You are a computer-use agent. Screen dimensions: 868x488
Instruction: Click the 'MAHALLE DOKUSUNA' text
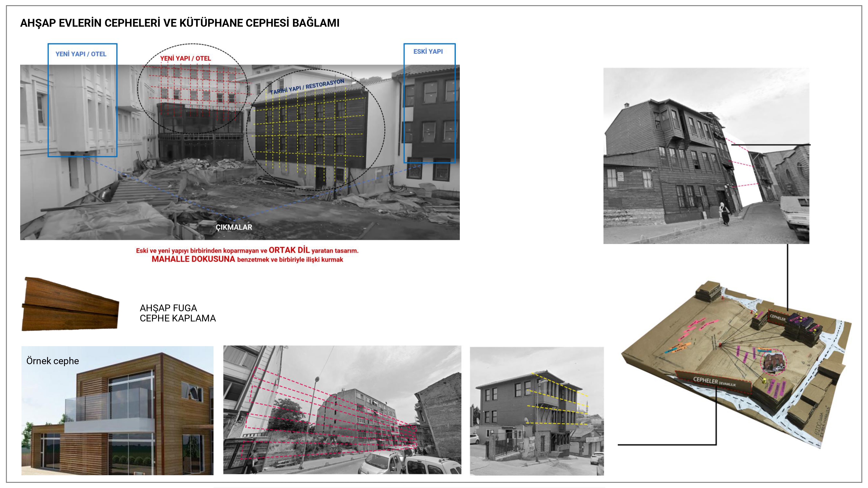tap(193, 259)
